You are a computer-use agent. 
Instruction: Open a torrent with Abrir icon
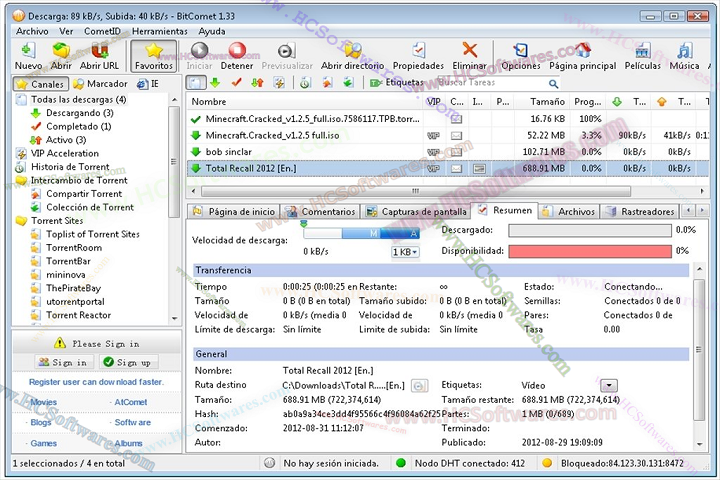61,56
